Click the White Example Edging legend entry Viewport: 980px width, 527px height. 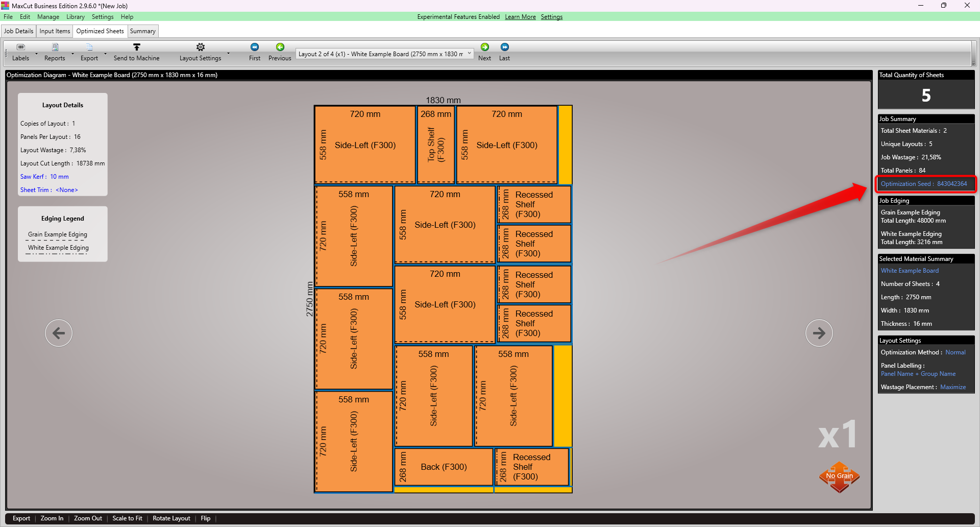pyautogui.click(x=58, y=248)
